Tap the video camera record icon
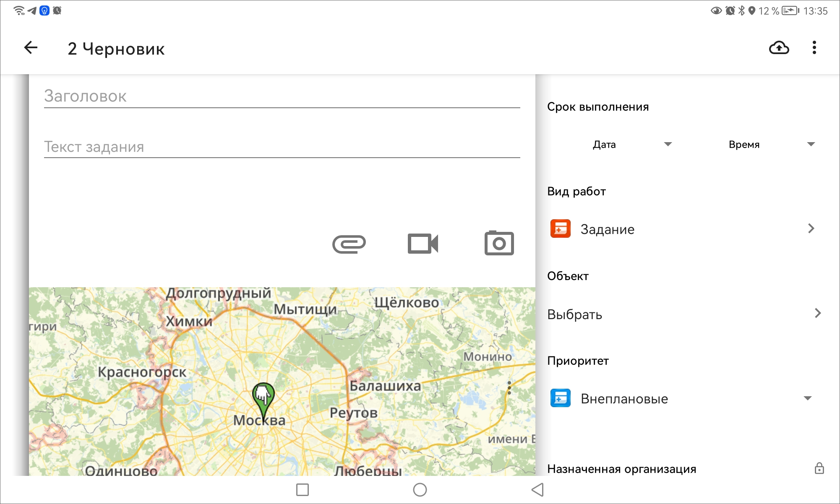 423,244
